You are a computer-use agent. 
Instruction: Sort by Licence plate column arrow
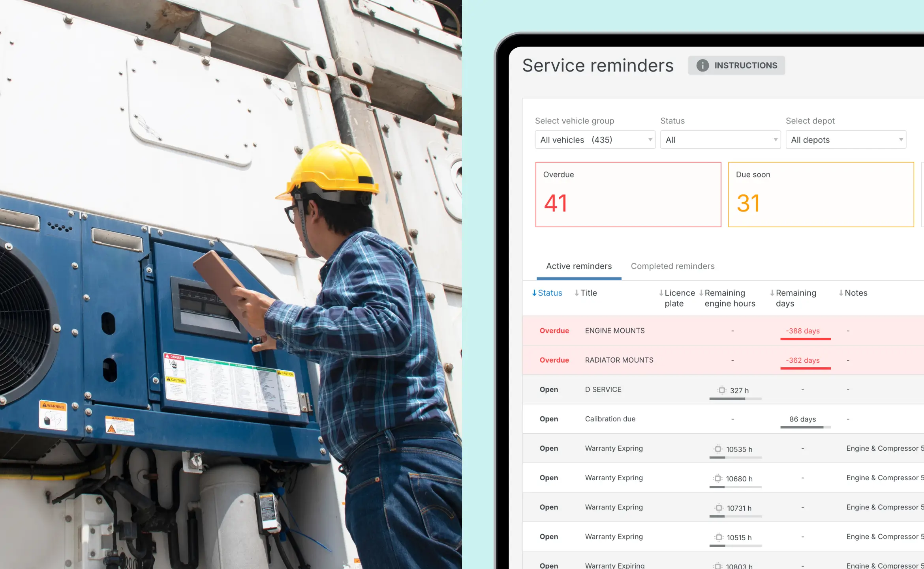(x=661, y=293)
